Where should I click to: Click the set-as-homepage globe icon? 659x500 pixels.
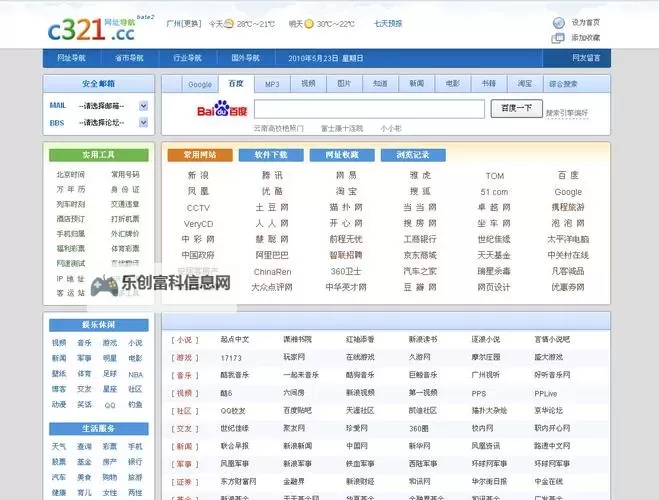tap(559, 23)
